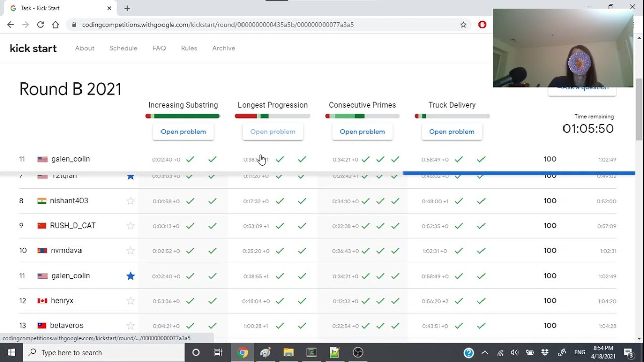The image size is (644, 362).
Task: Open a new browser tab
Action: tap(127, 8)
